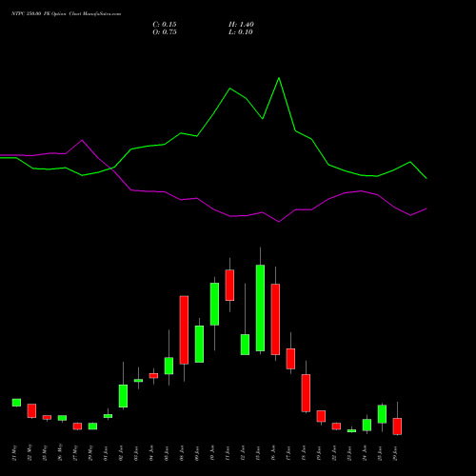
Task: Click the '02 Jun' date label
Action: click(x=121, y=453)
